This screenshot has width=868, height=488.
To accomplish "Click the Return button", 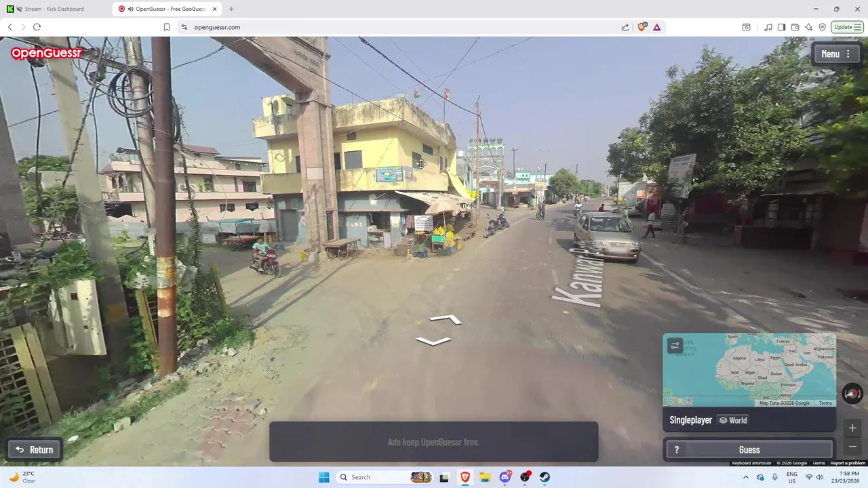I will 35,449.
